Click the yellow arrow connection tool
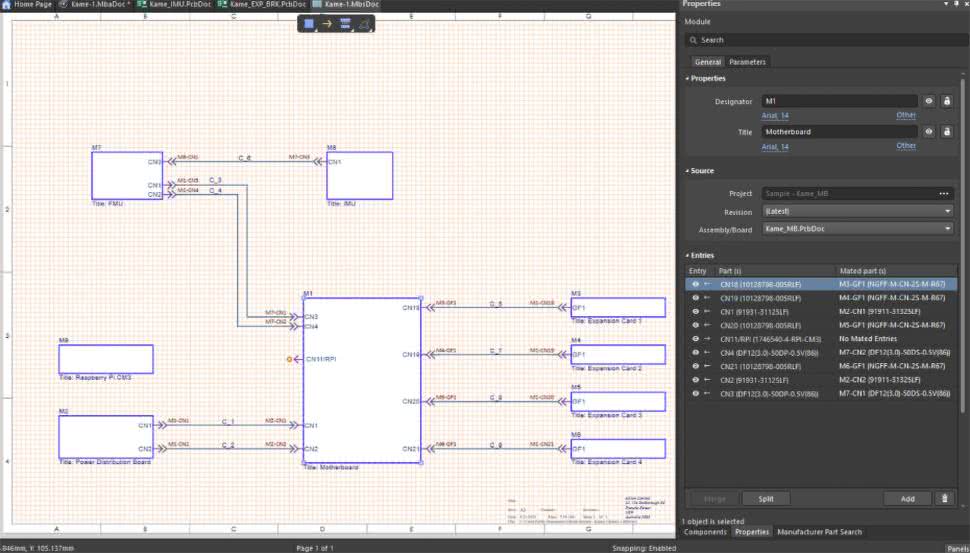The image size is (970, 553). [327, 23]
